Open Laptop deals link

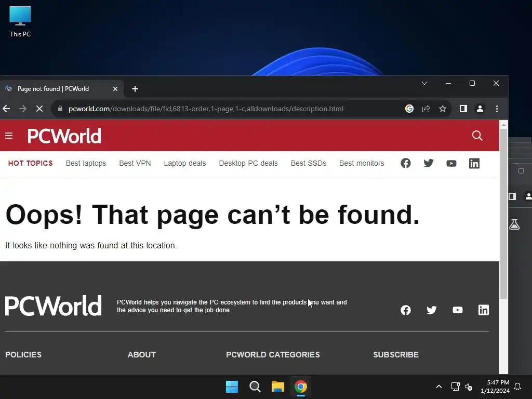pos(185,163)
